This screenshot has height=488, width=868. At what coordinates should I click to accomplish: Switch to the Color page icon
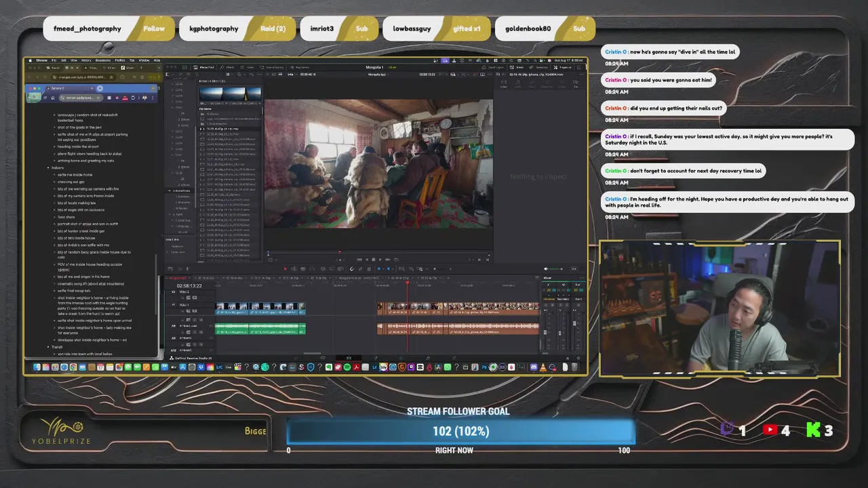pyautogui.click(x=401, y=358)
